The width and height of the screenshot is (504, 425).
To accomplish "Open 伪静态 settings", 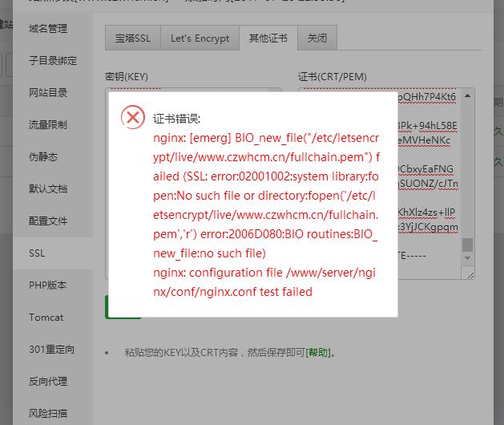I will pyautogui.click(x=43, y=156).
